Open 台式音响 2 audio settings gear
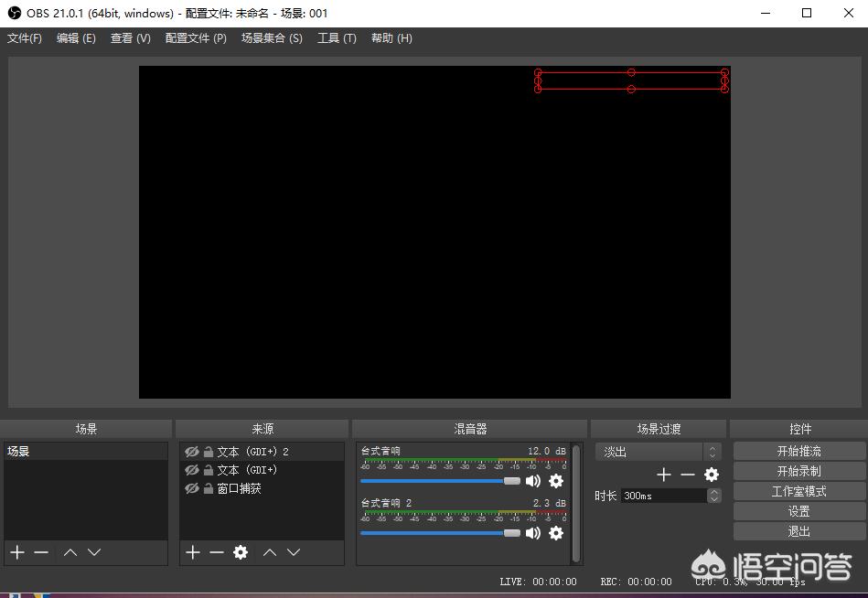Viewport: 868px width, 598px height. click(556, 533)
